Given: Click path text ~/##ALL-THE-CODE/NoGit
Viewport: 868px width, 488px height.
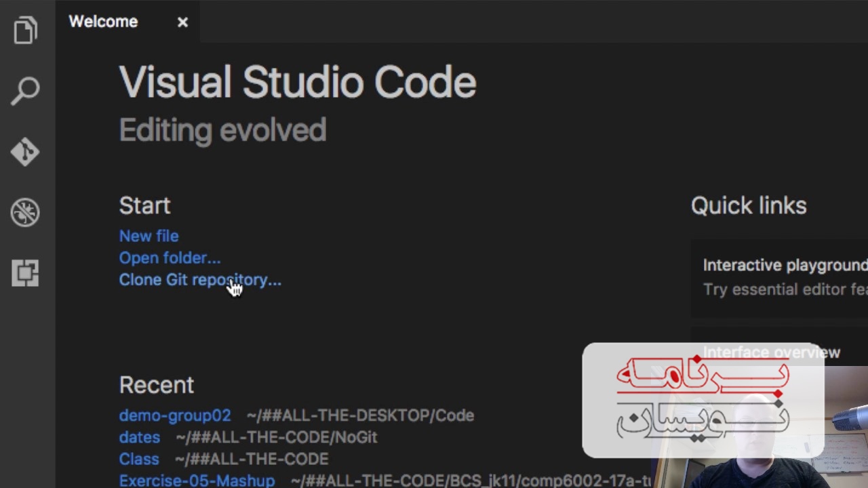Looking at the screenshot, I should coord(276,437).
